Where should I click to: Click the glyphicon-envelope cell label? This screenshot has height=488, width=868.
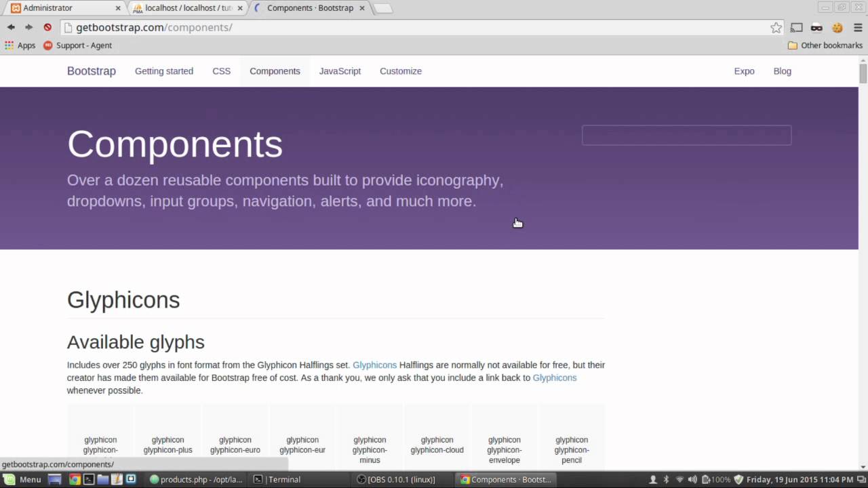(x=505, y=450)
